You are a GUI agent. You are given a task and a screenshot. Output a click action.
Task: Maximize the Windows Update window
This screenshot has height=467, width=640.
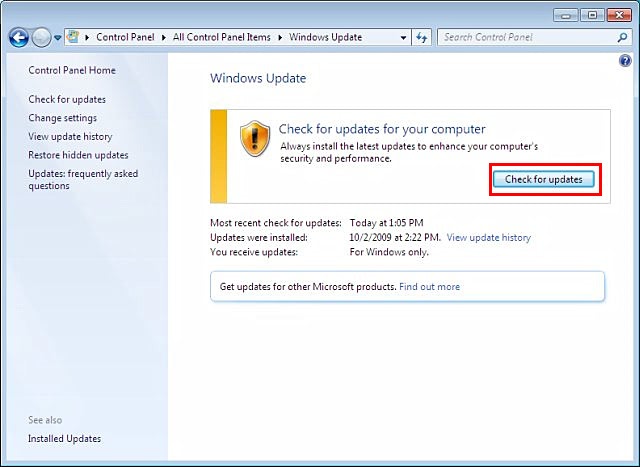(592, 16)
